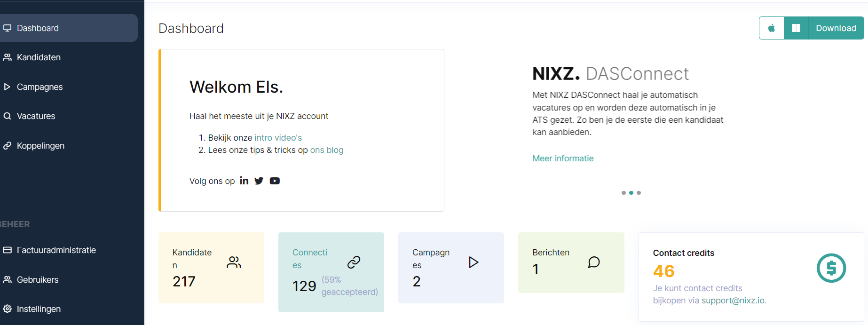Select the third carousel dot
868x325 pixels.
[x=639, y=193]
